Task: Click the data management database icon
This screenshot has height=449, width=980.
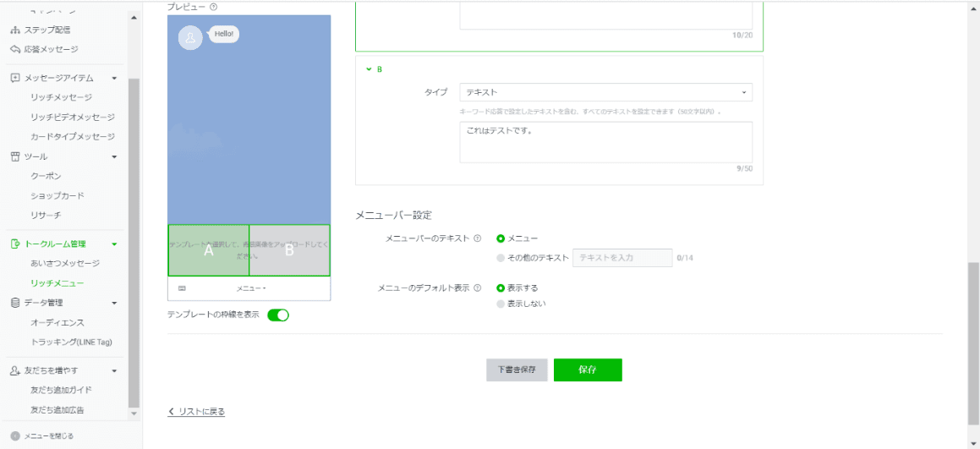Action: pyautogui.click(x=15, y=303)
